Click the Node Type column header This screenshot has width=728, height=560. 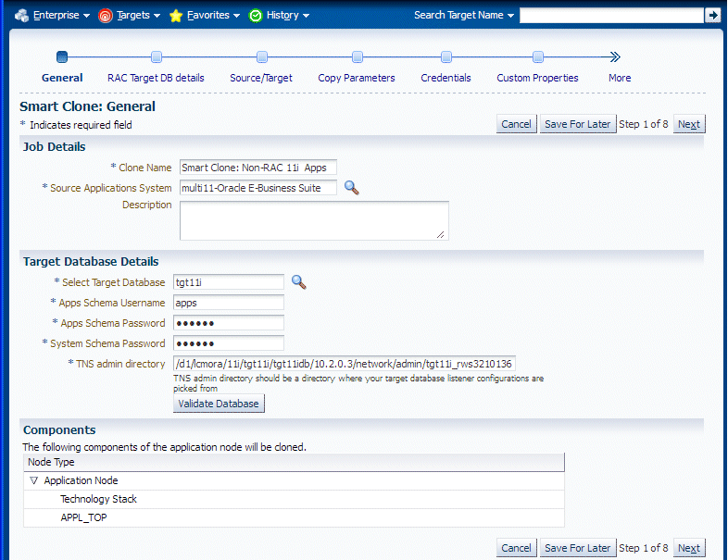click(294, 462)
